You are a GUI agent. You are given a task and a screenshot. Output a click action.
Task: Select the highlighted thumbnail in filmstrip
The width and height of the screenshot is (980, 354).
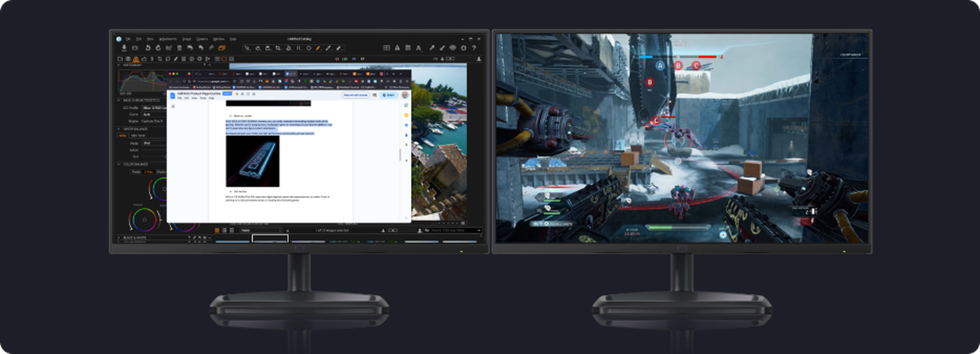[270, 238]
